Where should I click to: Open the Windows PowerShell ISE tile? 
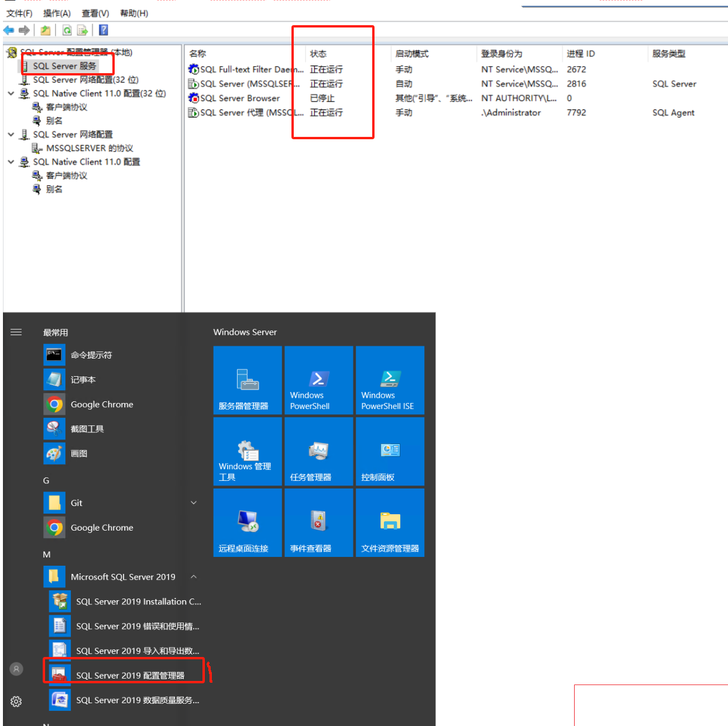click(x=390, y=380)
